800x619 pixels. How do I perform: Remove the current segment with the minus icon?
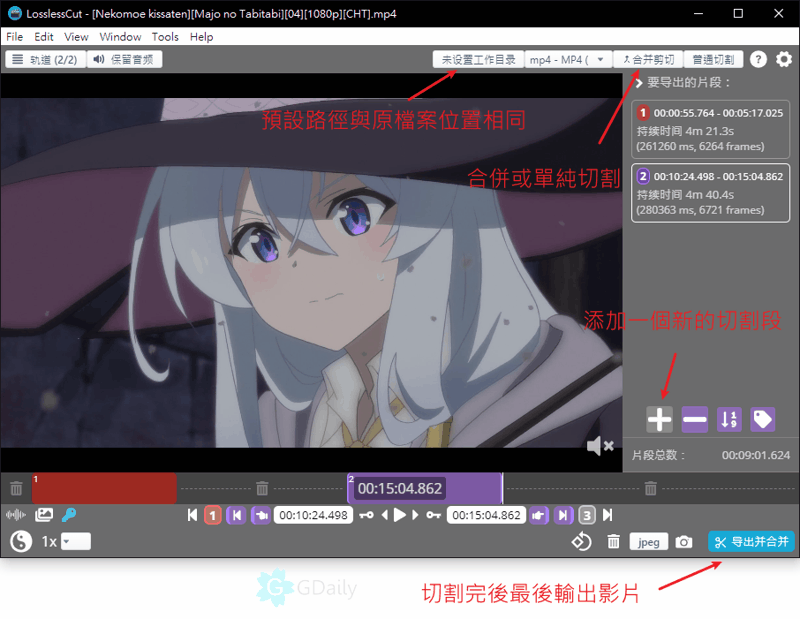click(694, 419)
